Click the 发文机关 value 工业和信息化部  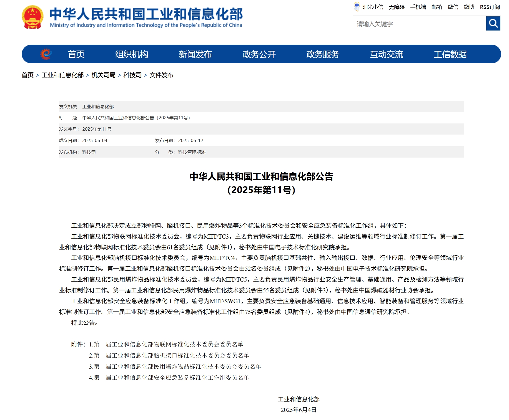click(x=98, y=107)
